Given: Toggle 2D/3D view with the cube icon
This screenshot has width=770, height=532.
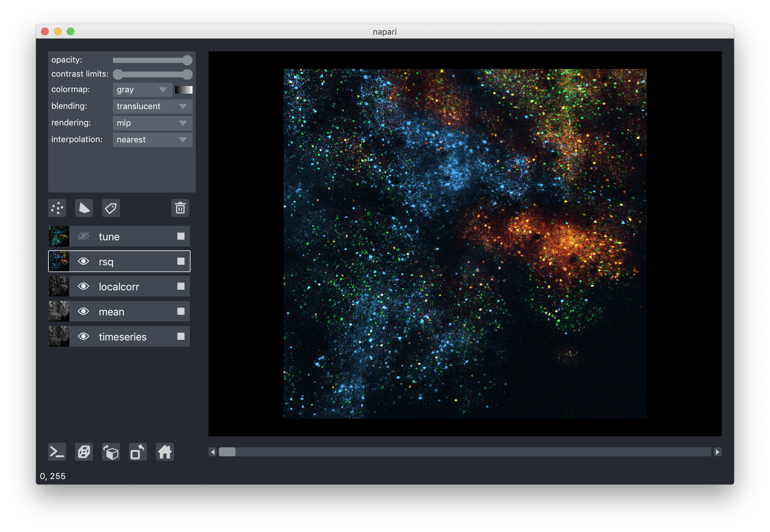Looking at the screenshot, I should point(84,452).
